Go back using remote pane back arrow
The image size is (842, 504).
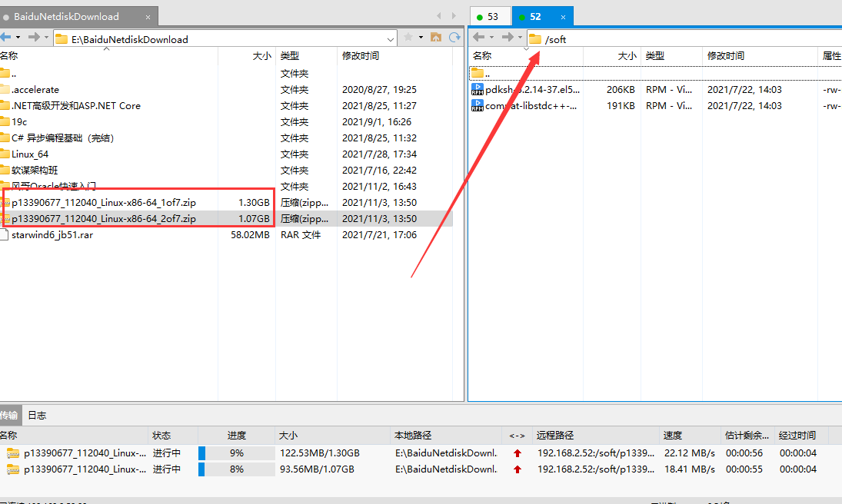[478, 38]
